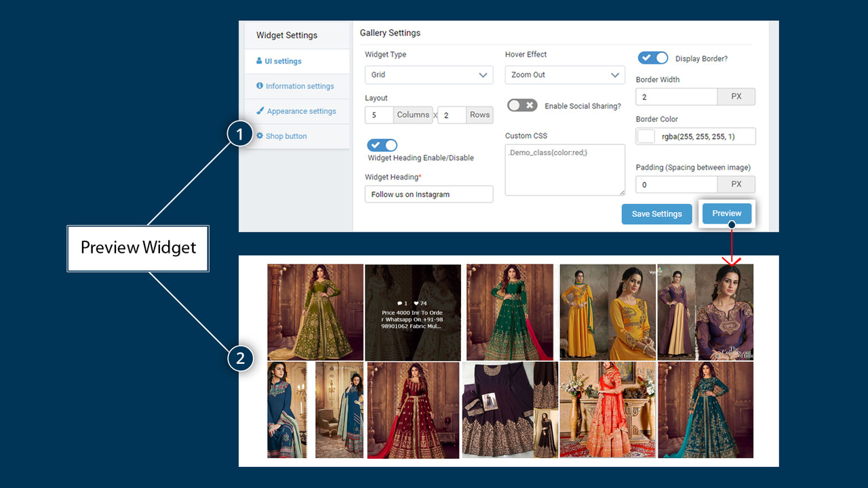Enable the Social Sharing toggle
The width and height of the screenshot is (868, 488).
coord(522,105)
